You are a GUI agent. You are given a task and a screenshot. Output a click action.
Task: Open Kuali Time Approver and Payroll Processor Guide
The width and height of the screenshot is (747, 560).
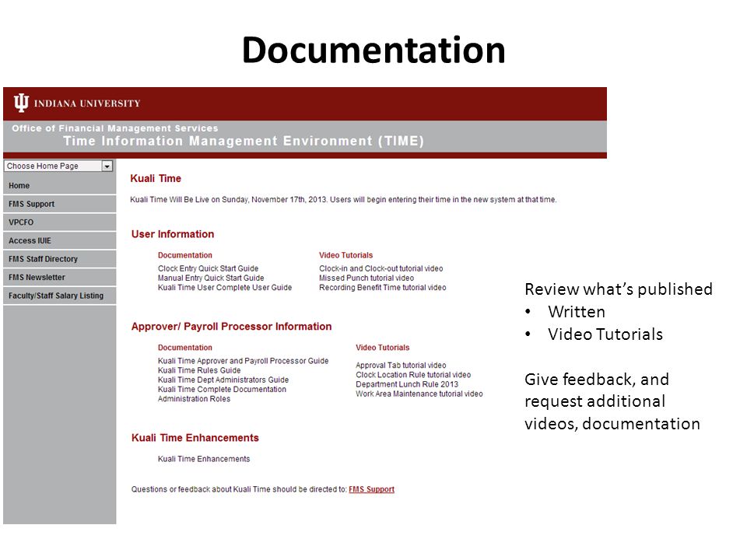pyautogui.click(x=243, y=361)
